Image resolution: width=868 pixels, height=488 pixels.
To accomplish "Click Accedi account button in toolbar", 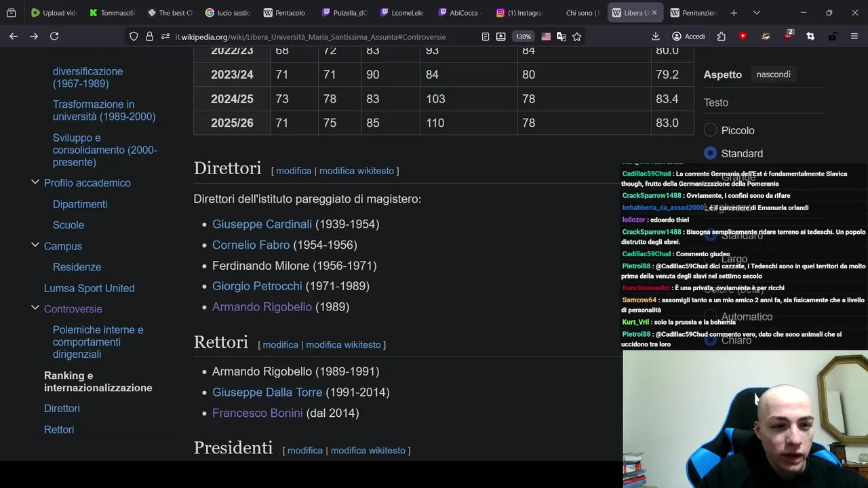I will click(x=688, y=37).
